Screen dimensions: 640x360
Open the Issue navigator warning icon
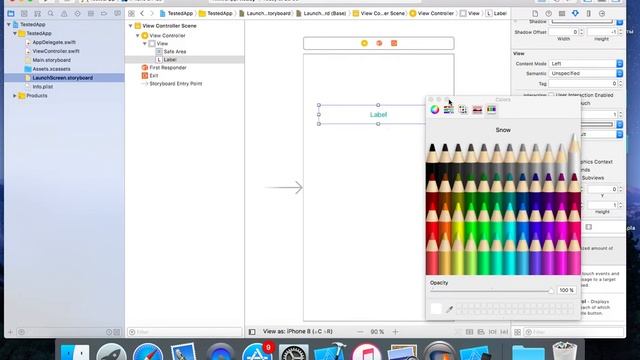(x=64, y=13)
